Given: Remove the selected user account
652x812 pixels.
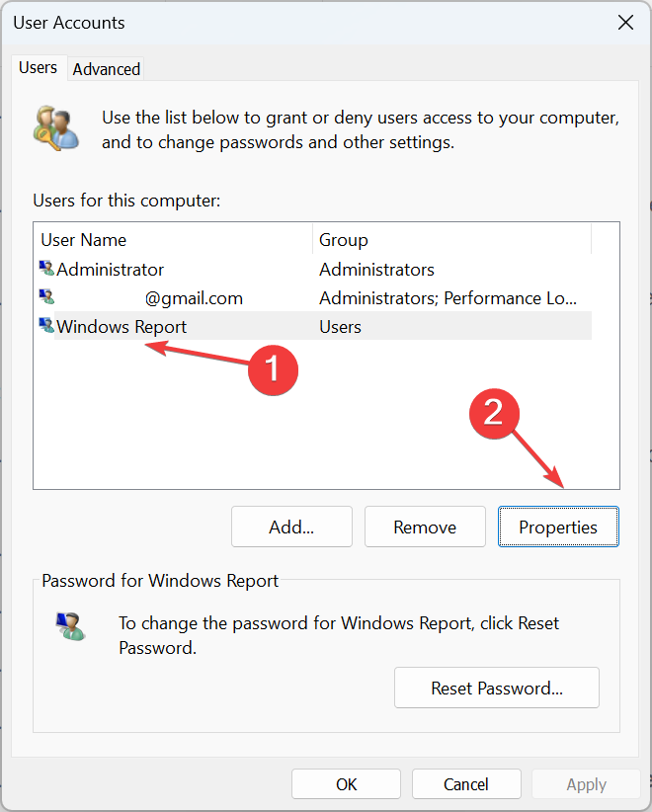Looking at the screenshot, I should tap(425, 527).
